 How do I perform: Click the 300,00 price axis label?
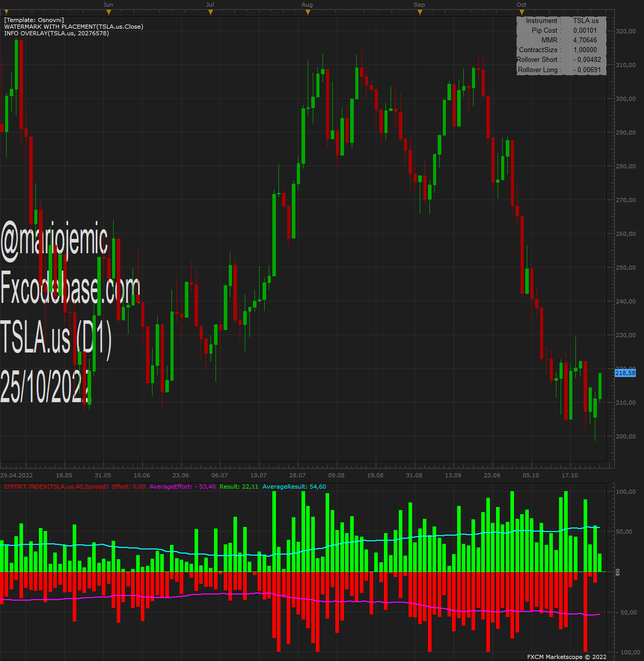[x=626, y=99]
